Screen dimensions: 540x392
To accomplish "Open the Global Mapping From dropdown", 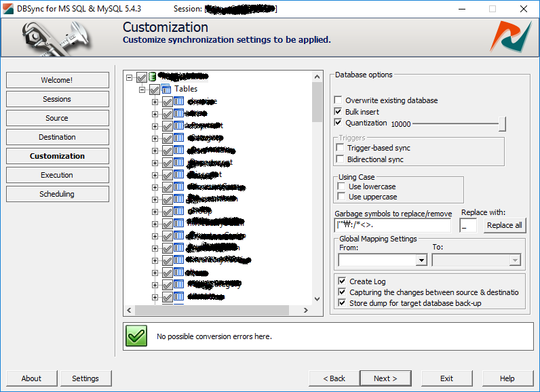I will 421,260.
